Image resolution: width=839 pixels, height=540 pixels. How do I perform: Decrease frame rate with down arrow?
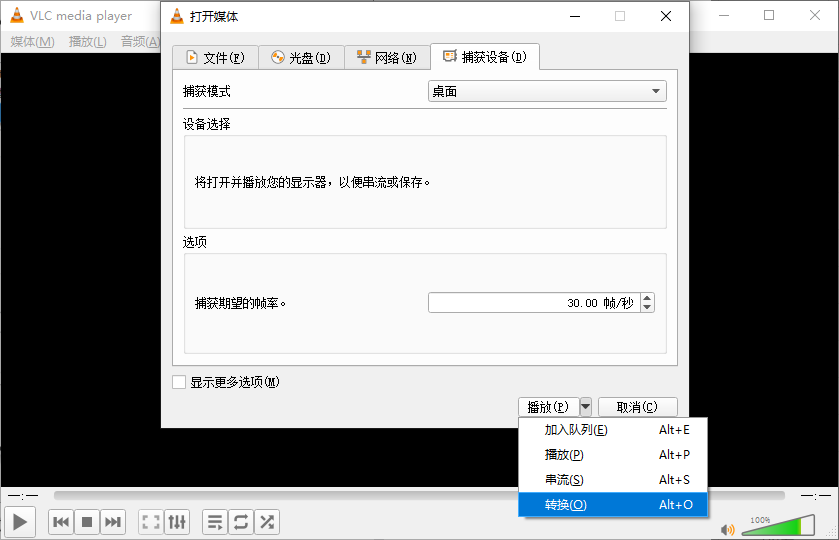point(647,308)
